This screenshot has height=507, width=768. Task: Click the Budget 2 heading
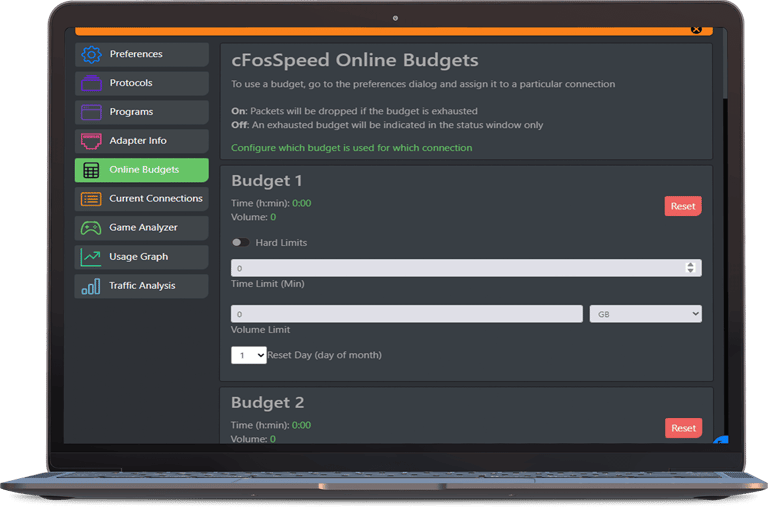click(267, 403)
